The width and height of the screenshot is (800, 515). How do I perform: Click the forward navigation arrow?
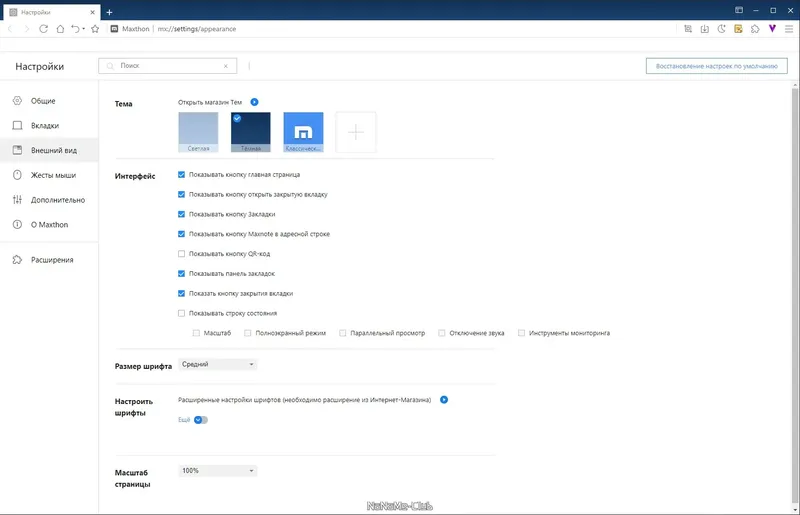(x=27, y=29)
